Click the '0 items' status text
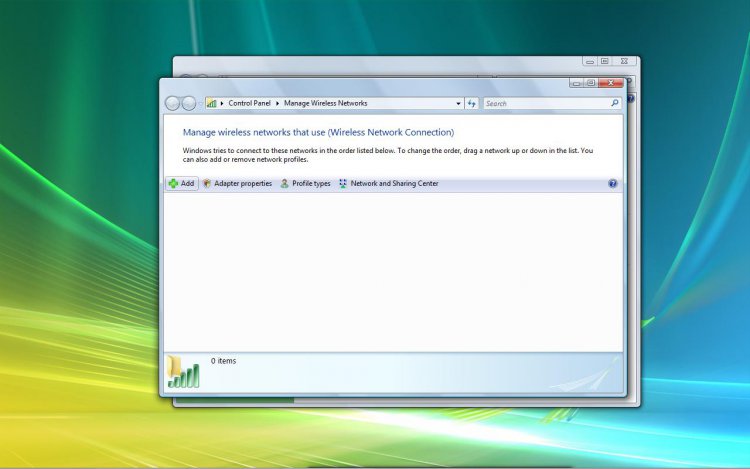The image size is (750, 469). (223, 361)
